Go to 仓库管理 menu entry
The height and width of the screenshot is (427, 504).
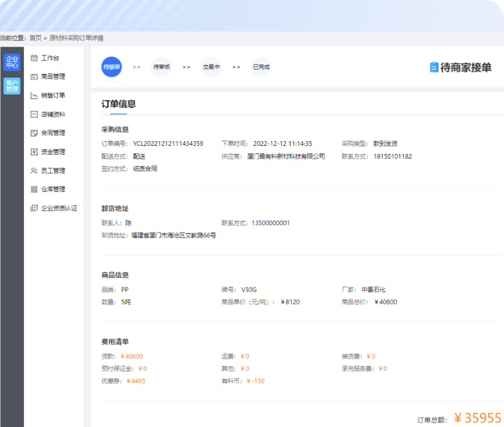tap(53, 190)
